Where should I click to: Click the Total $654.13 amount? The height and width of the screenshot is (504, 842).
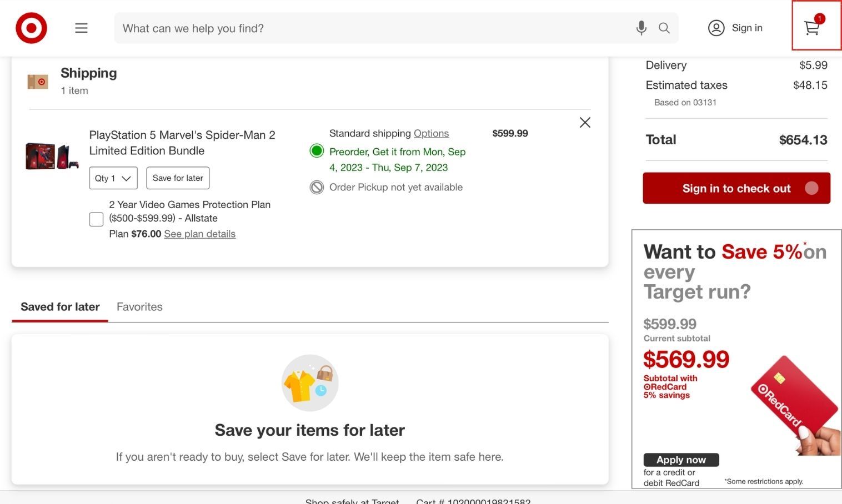[x=803, y=140]
